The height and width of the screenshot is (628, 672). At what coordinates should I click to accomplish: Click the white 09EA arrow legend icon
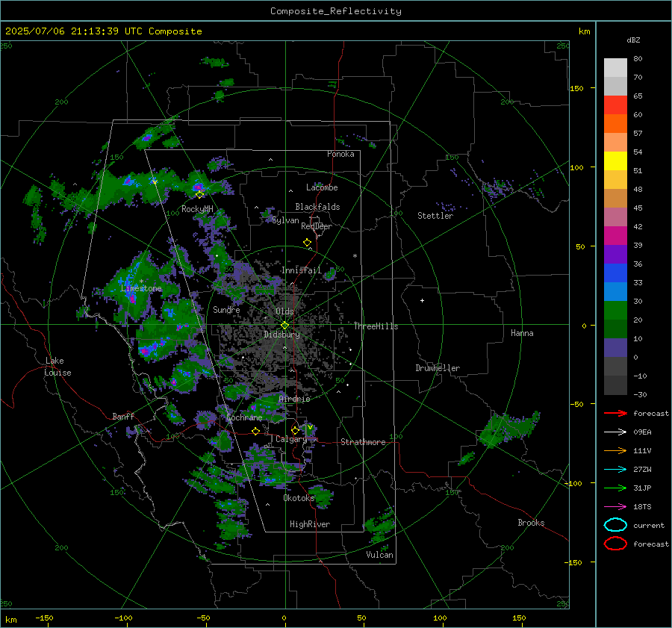coord(615,432)
